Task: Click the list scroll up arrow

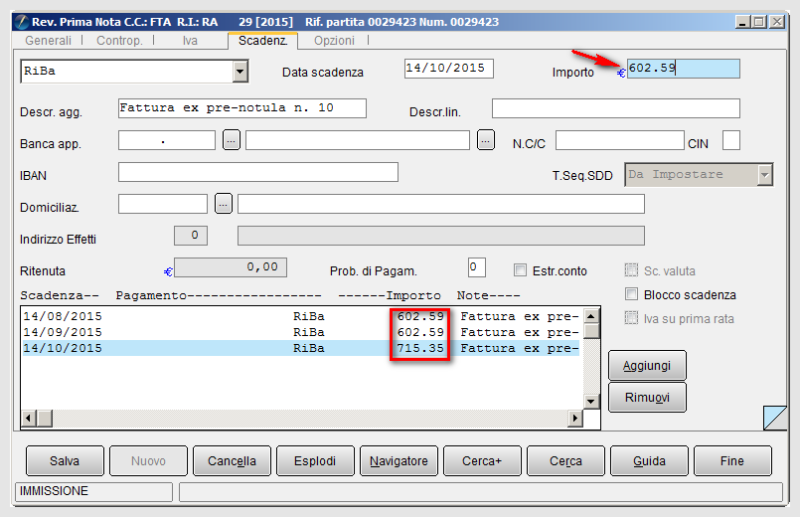Action: pos(591,316)
